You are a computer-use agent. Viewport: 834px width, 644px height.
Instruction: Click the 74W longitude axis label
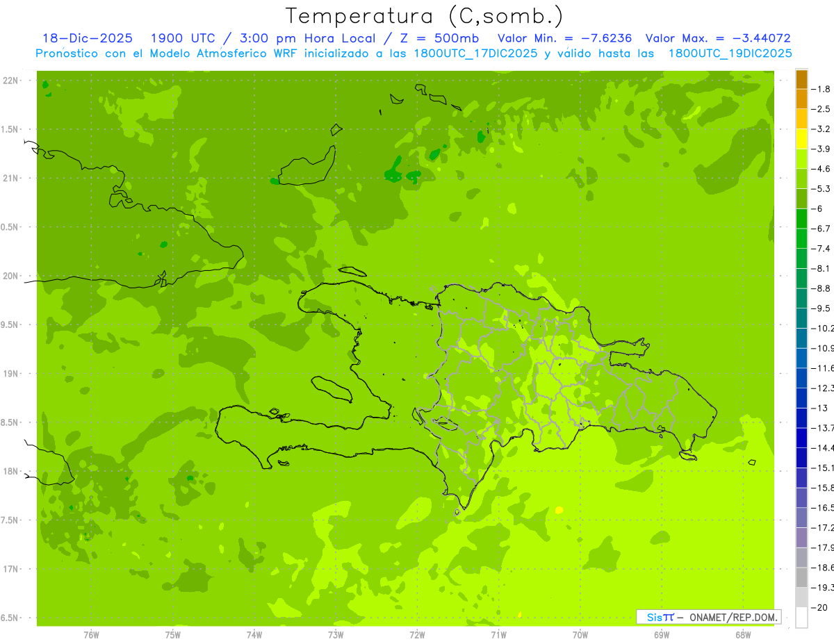[x=254, y=634]
